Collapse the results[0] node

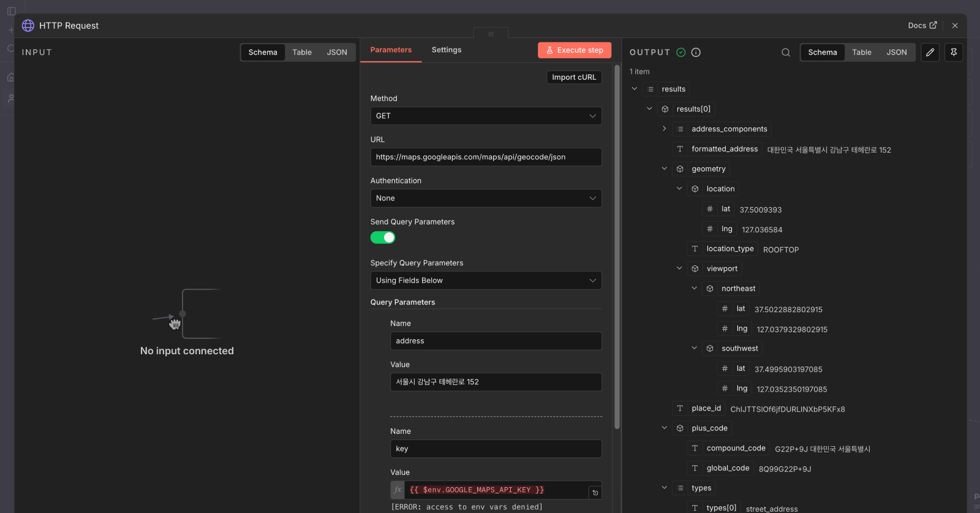[x=649, y=108]
